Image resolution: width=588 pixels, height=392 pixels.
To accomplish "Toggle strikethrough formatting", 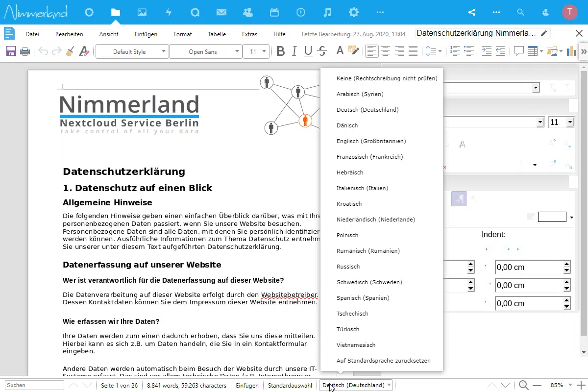I will [322, 51].
